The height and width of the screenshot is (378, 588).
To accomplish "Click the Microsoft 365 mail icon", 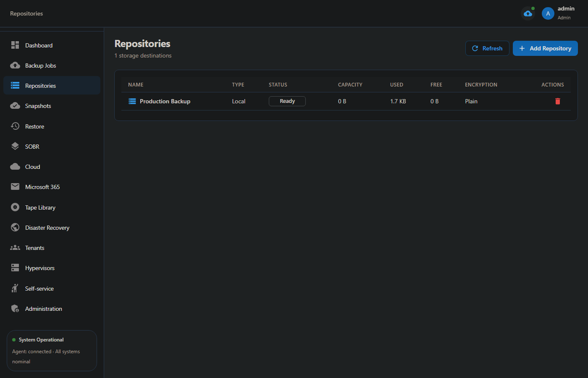I will tap(15, 186).
